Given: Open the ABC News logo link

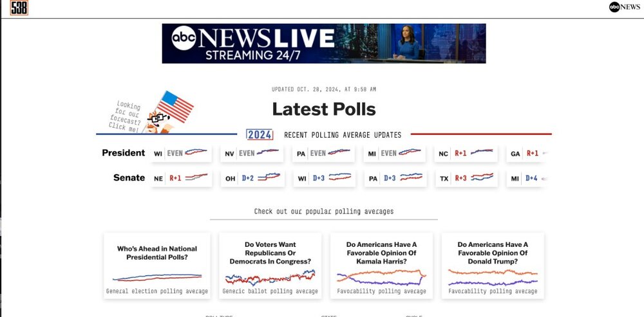Looking at the screenshot, I should click(624, 7).
